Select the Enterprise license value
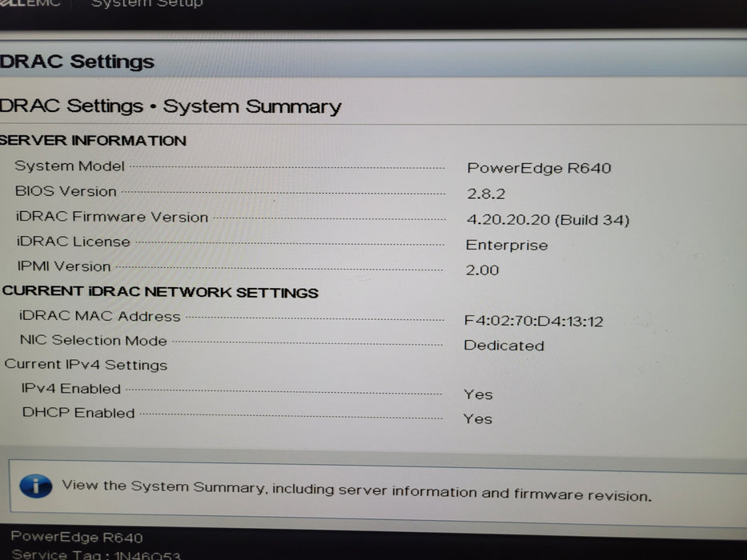Image resolution: width=747 pixels, height=560 pixels. tap(507, 246)
